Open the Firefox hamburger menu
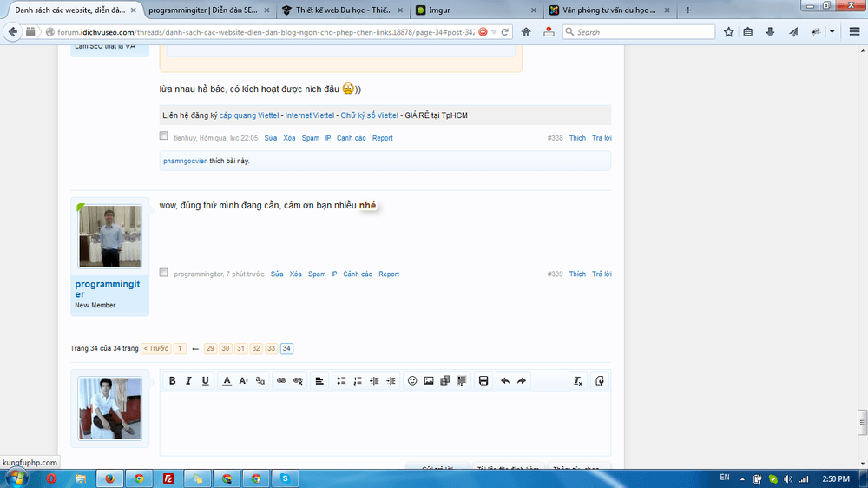The width and height of the screenshot is (868, 488). [x=854, y=32]
